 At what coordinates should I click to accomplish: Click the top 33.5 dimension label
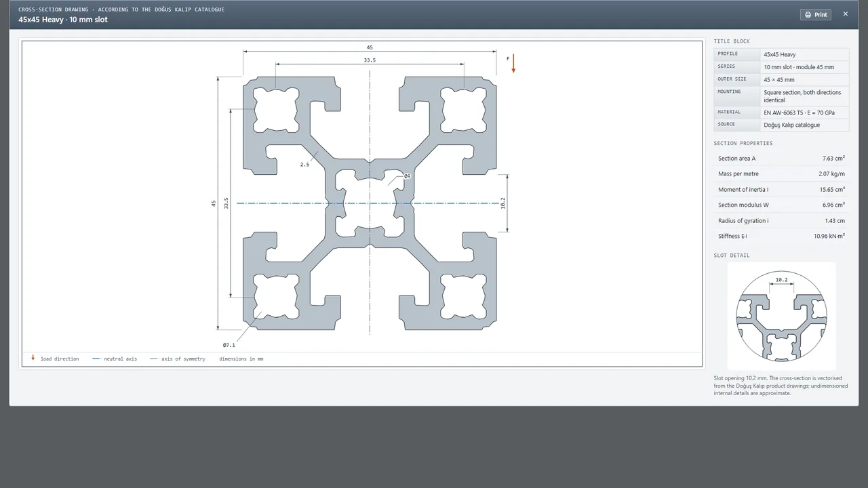370,60
